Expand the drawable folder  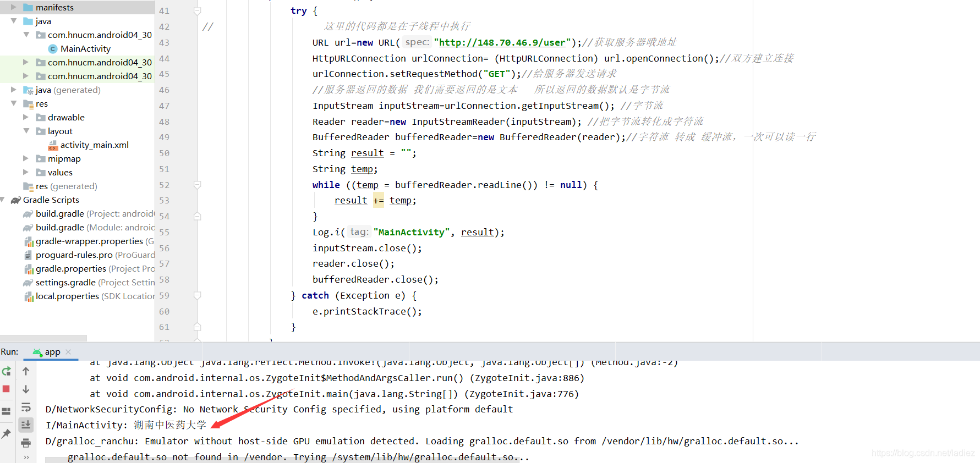click(x=26, y=117)
